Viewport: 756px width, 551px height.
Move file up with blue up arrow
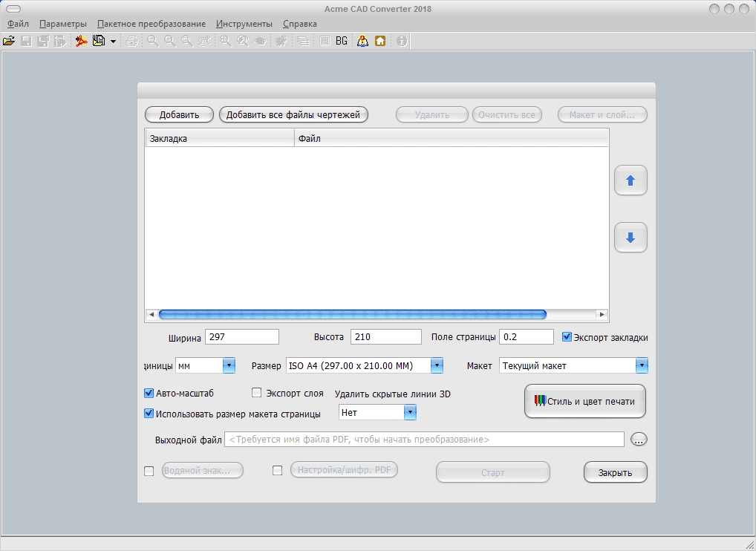630,180
